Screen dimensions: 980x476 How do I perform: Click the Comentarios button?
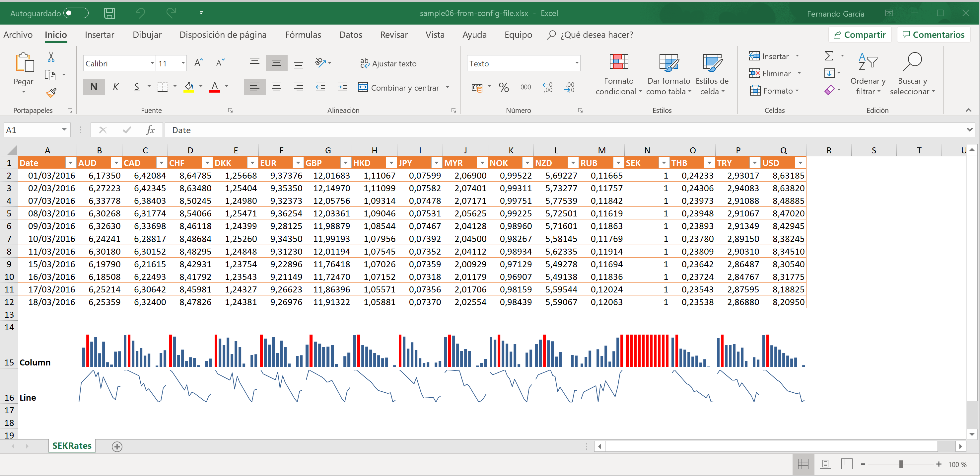click(x=934, y=35)
